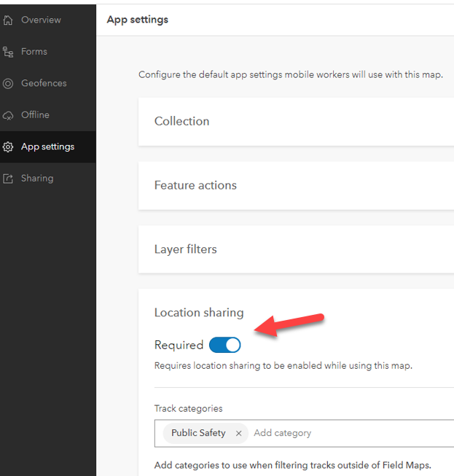Collapse the Location sharing section header
This screenshot has height=476, width=454.
199,313
